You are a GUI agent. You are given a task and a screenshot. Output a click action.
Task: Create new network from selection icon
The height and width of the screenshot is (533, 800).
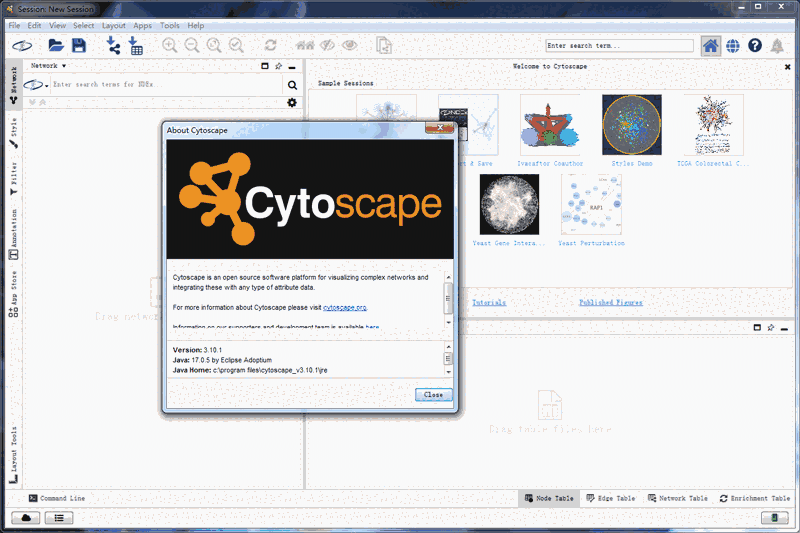click(384, 45)
